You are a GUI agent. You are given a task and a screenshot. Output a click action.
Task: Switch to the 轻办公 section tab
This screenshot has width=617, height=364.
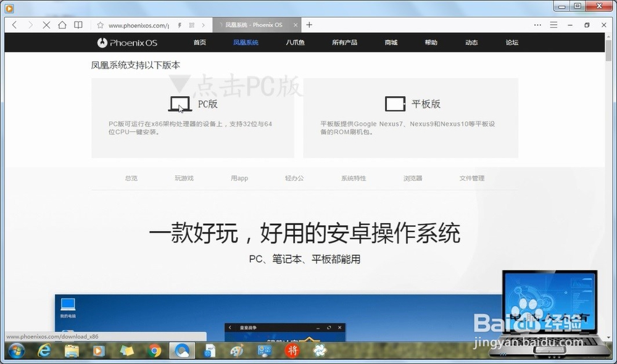click(294, 178)
